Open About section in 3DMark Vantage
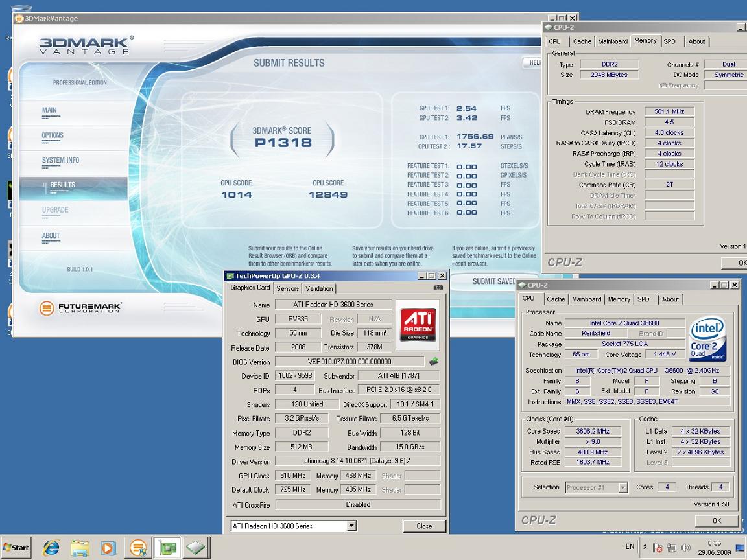The height and width of the screenshot is (560, 747). coord(51,236)
